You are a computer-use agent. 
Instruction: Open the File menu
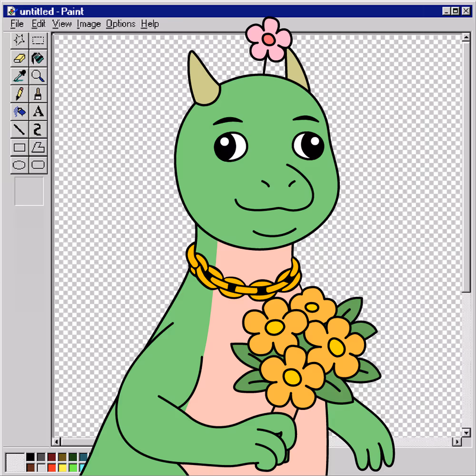[17, 24]
